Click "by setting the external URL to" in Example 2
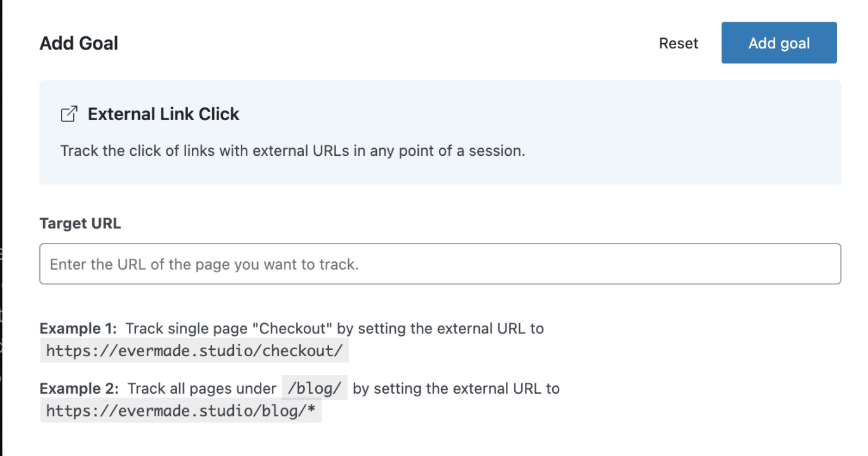 point(456,389)
